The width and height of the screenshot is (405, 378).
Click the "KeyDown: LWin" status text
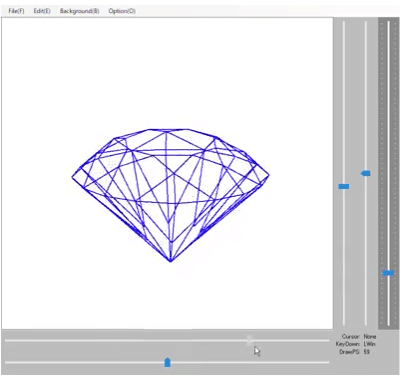pyautogui.click(x=355, y=344)
